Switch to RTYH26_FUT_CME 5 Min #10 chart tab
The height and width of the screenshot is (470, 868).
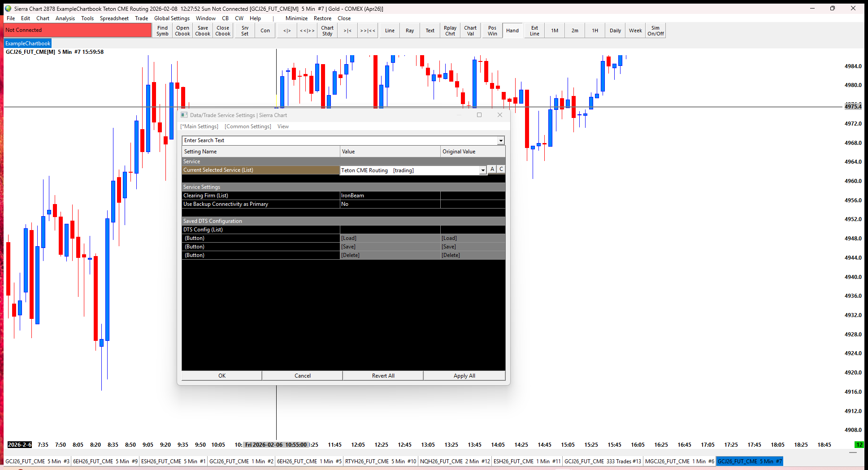point(381,461)
